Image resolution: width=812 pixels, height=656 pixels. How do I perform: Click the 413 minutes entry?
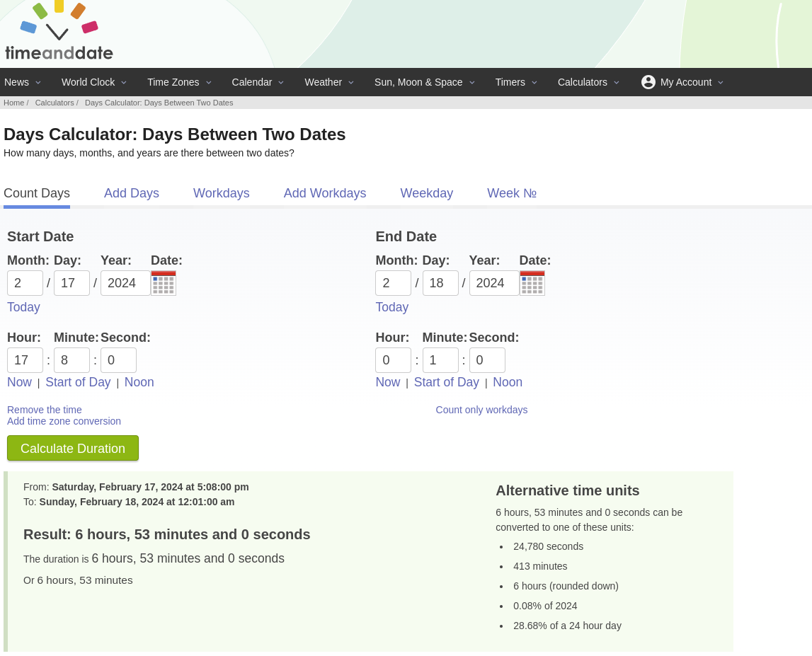pos(540,566)
